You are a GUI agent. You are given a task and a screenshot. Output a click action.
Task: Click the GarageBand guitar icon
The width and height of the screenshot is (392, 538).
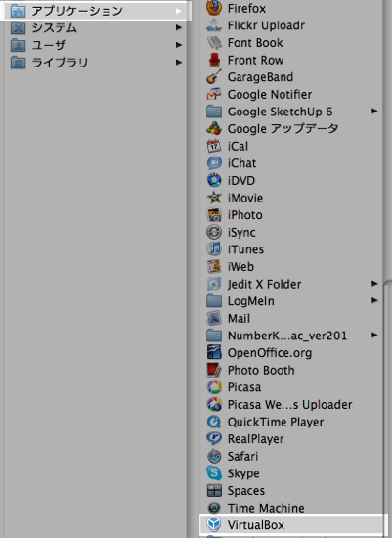[214, 77]
